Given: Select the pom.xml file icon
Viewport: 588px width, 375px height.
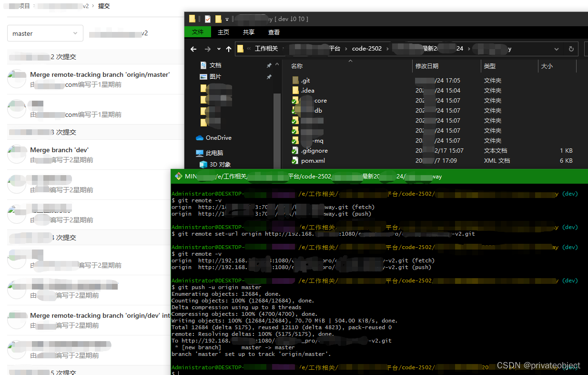Looking at the screenshot, I should [x=295, y=161].
